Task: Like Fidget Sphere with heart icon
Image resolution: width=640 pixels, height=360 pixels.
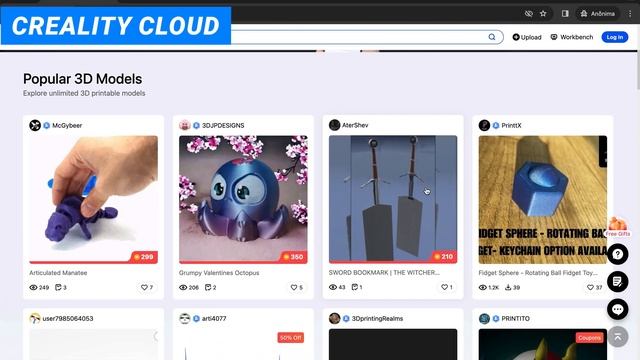Action: pyautogui.click(x=590, y=287)
